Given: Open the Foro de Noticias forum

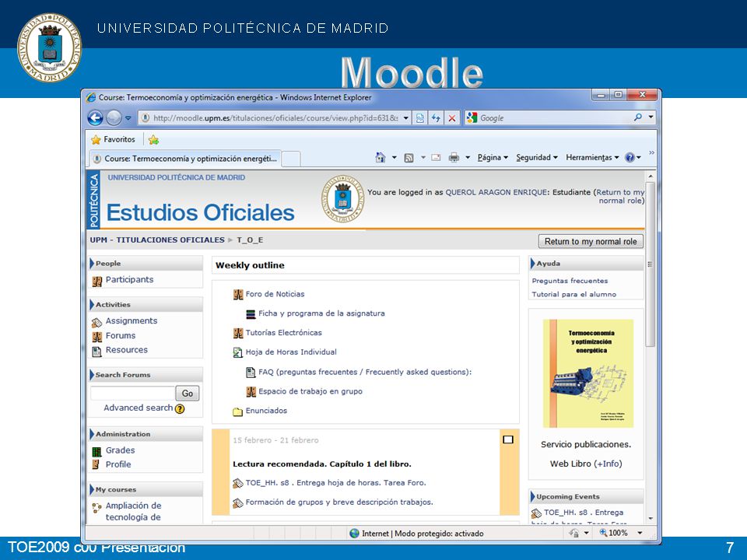Looking at the screenshot, I should click(x=275, y=294).
